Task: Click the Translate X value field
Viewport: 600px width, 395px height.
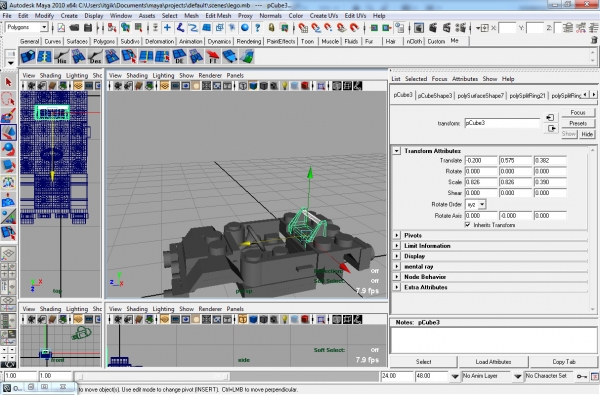Action: click(x=481, y=160)
